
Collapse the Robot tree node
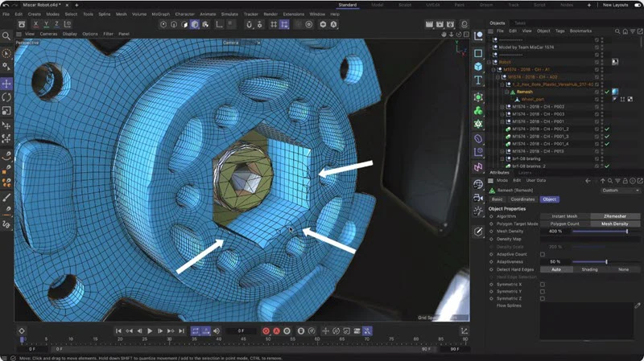[x=489, y=63]
